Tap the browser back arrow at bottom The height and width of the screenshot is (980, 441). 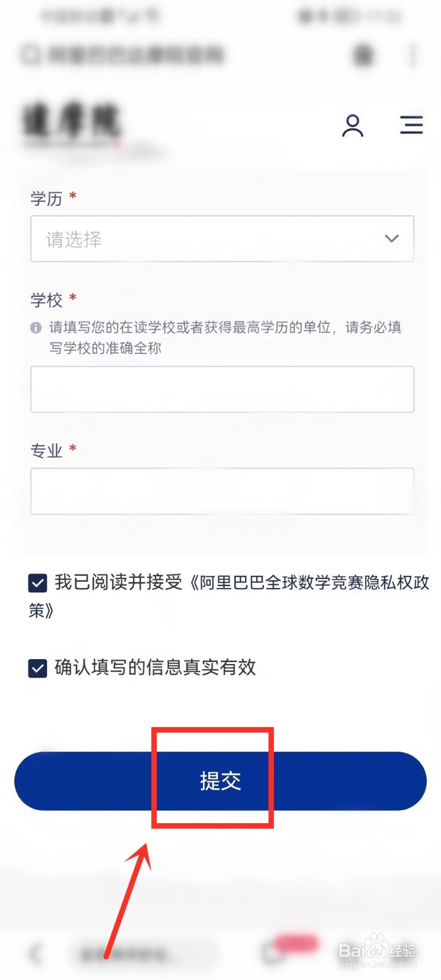tap(36, 954)
